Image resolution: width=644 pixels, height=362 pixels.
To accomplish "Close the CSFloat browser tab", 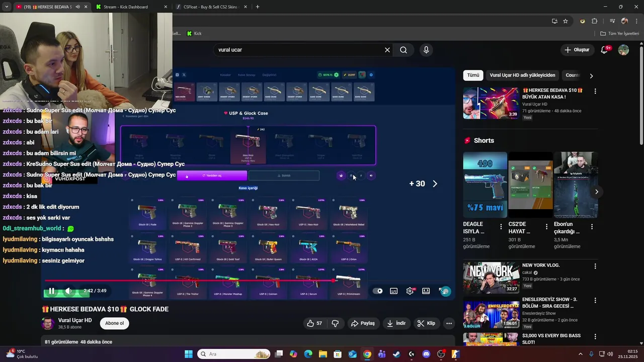I will (x=245, y=7).
